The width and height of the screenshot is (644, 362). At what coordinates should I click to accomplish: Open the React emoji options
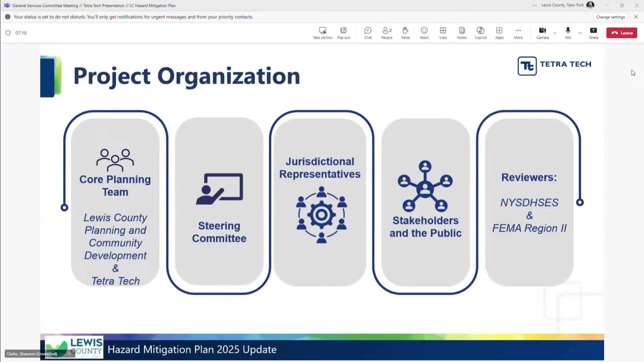pos(424,33)
